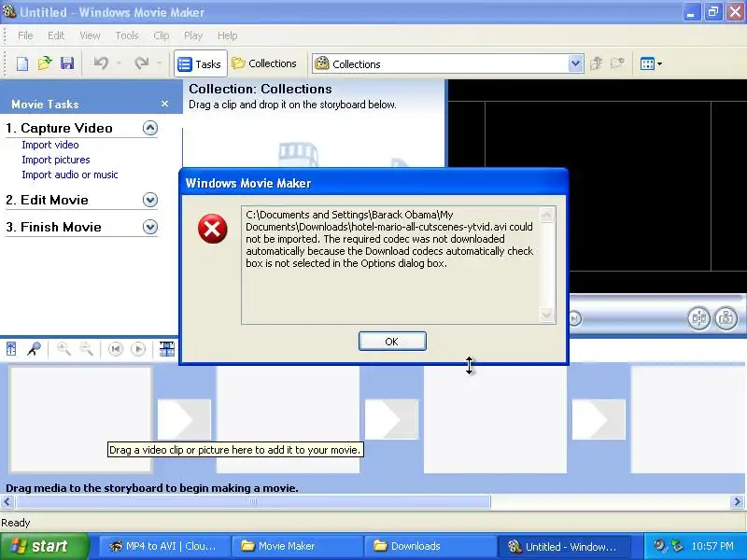The width and height of the screenshot is (747, 560).
Task: Click the Import video link
Action: point(50,145)
